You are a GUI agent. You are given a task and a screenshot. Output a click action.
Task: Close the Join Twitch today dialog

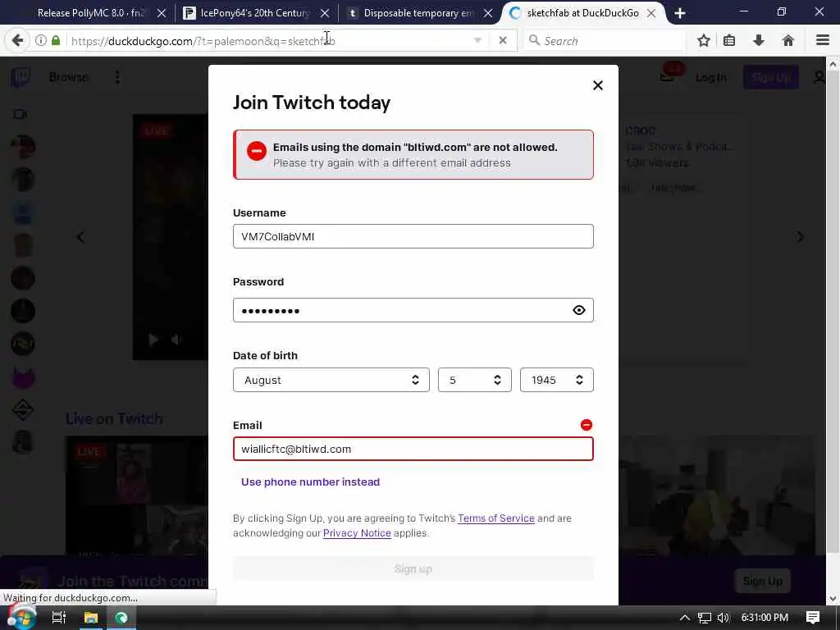pyautogui.click(x=598, y=85)
